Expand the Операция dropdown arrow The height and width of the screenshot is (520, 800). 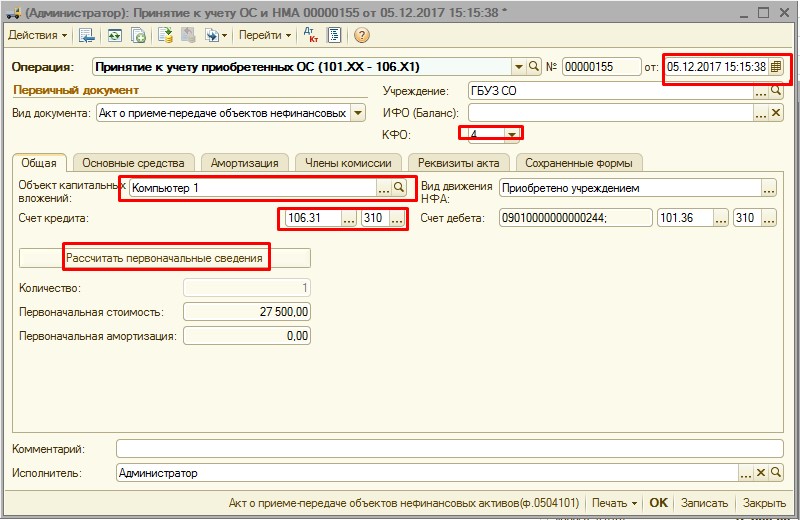coord(518,67)
